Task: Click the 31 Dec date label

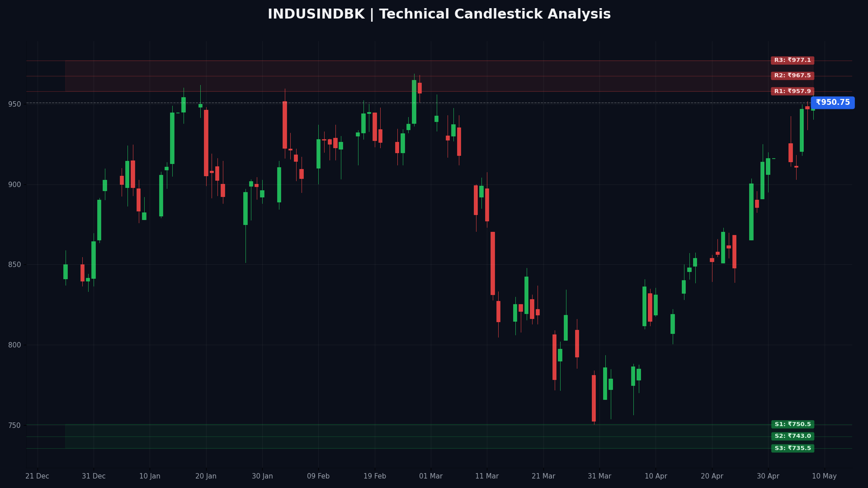Action: point(94,476)
